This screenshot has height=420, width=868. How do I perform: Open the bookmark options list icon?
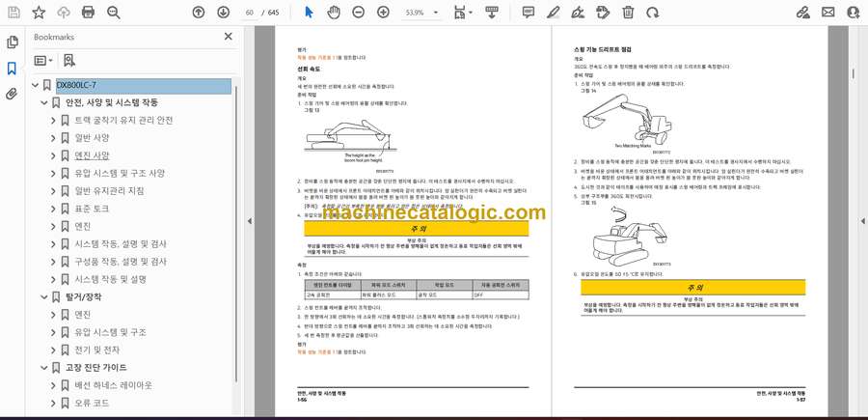tap(43, 61)
